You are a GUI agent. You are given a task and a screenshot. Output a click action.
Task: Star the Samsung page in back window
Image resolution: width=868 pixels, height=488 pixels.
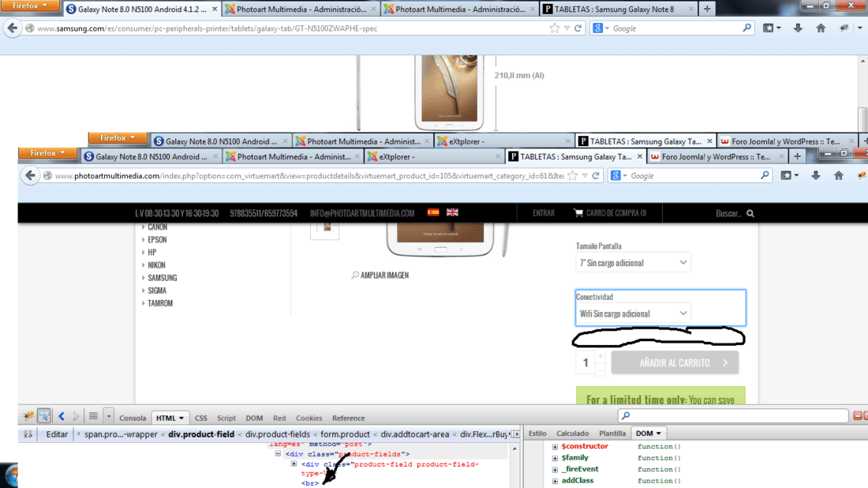pos(554,28)
